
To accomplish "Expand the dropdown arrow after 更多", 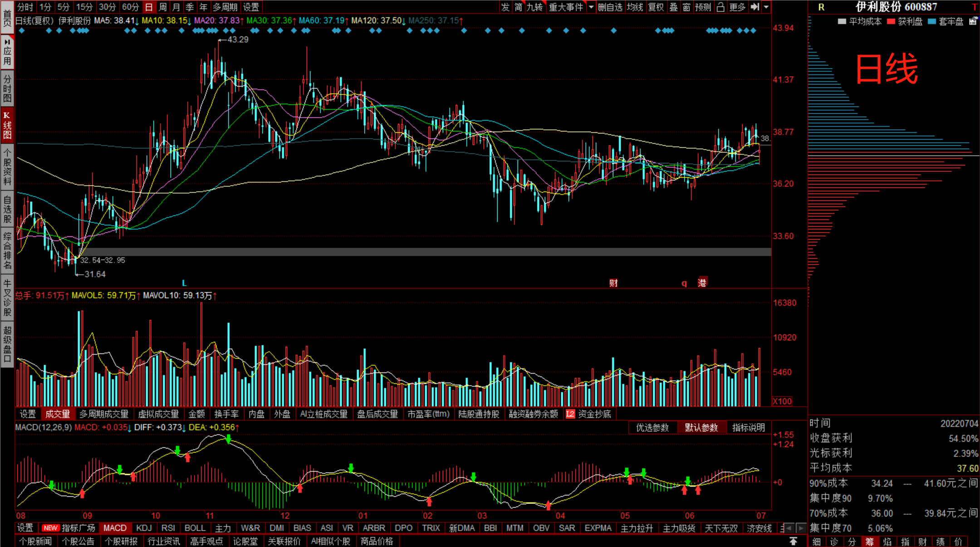I will click(x=766, y=7).
